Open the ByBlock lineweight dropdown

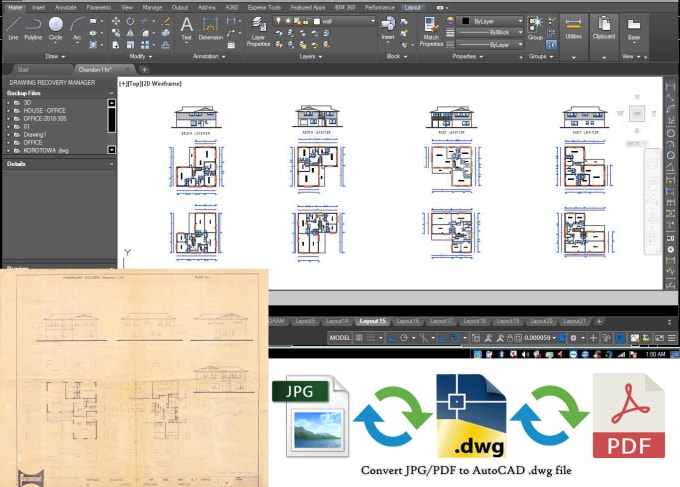tap(491, 33)
